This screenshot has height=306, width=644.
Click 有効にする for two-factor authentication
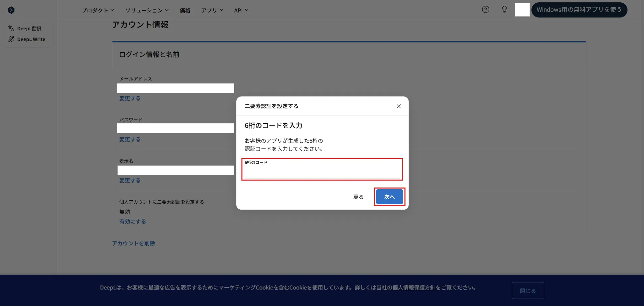point(132,222)
